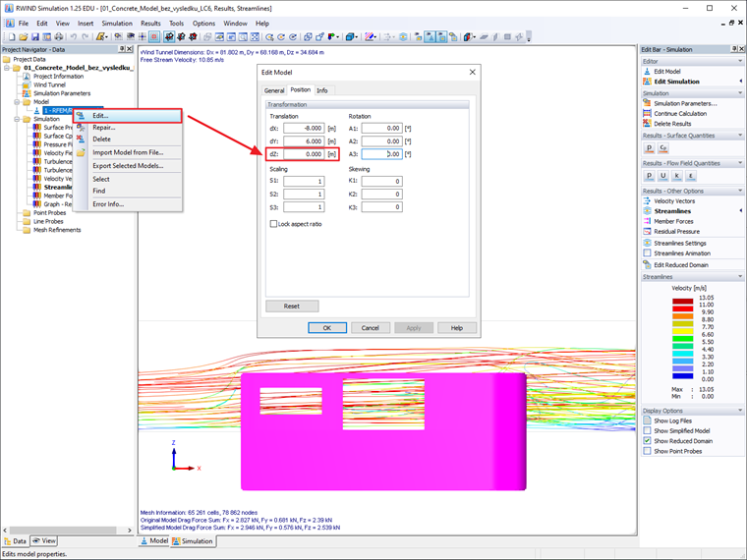Image resolution: width=747 pixels, height=560 pixels.
Task: Toggle Lock aspect ratio checkbox
Action: pos(273,224)
